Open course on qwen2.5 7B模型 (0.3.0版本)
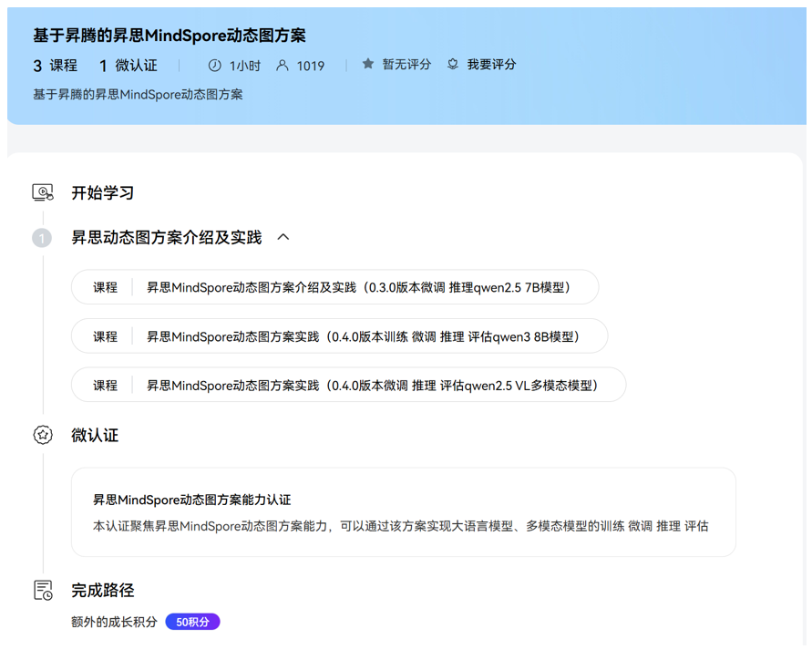The image size is (812, 660). (334, 287)
